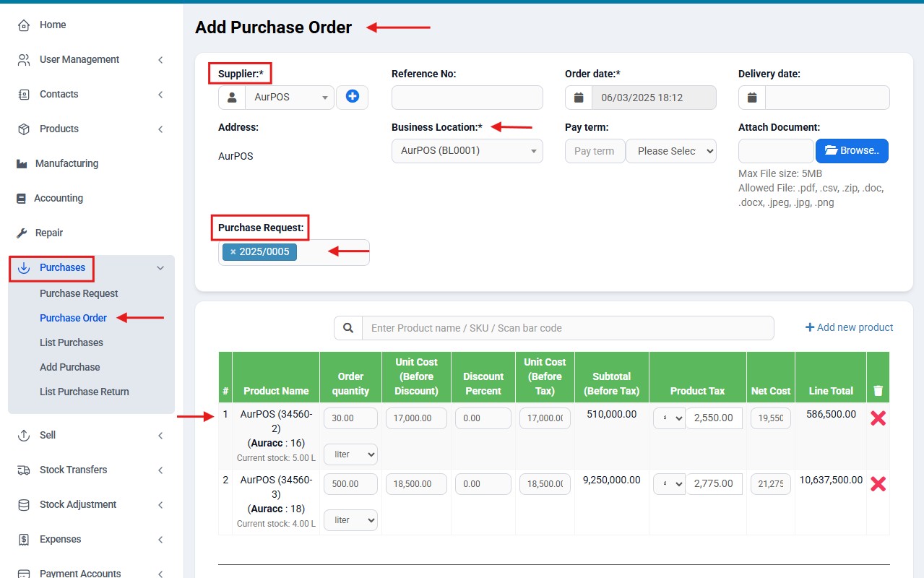Go to Add Purchase
Viewport: 924px width, 578px height.
[70, 367]
